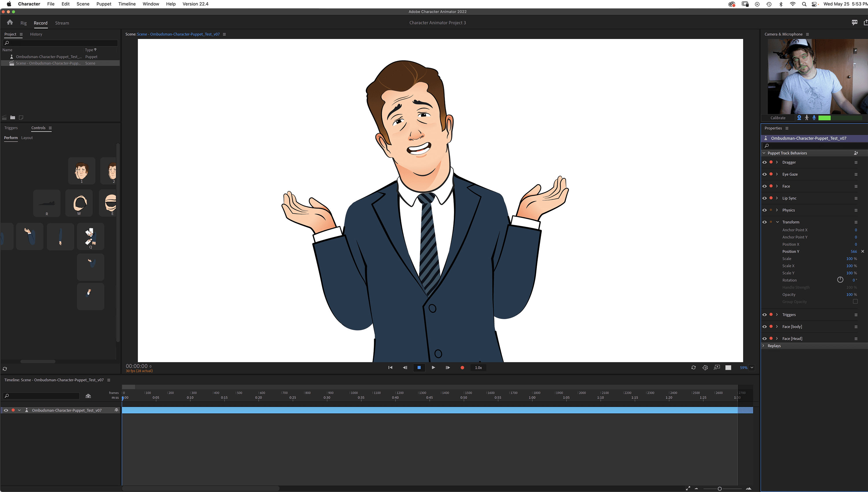Expand the Dragger behavior
The image size is (868, 492).
(x=777, y=162)
